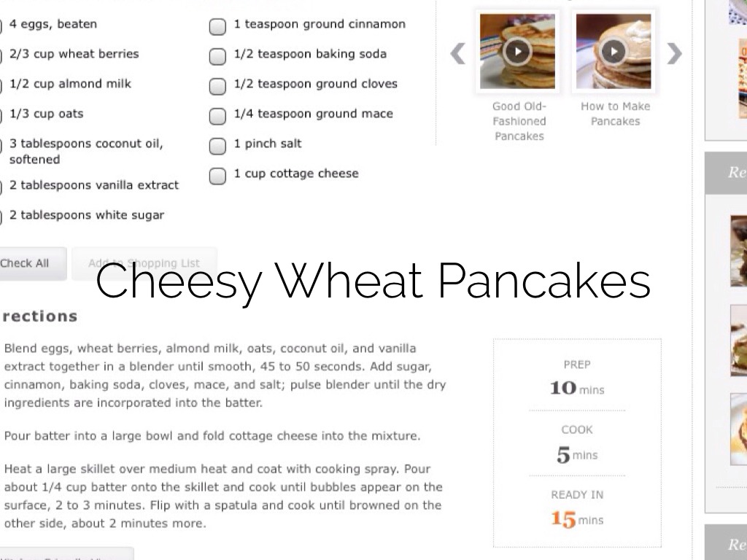Screen dimensions: 747x560
Task: Click the Cheesy Wheat Pancakes title
Action: click(373, 282)
